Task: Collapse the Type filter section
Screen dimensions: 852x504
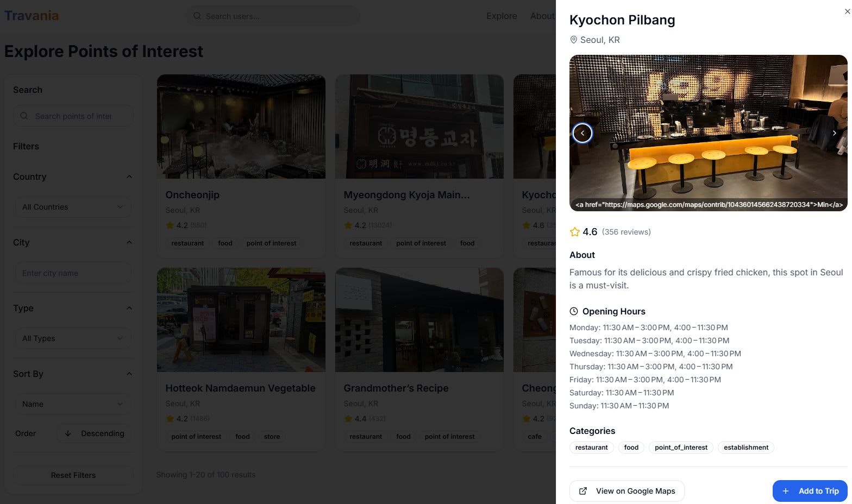Action: pos(129,308)
